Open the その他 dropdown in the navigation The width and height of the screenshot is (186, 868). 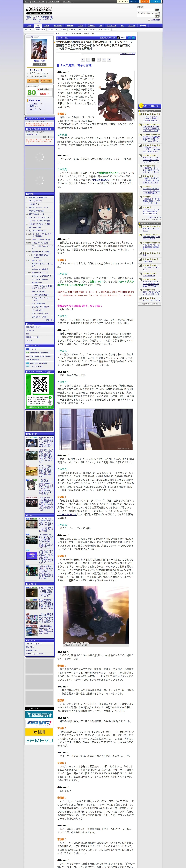[x=143, y=26]
